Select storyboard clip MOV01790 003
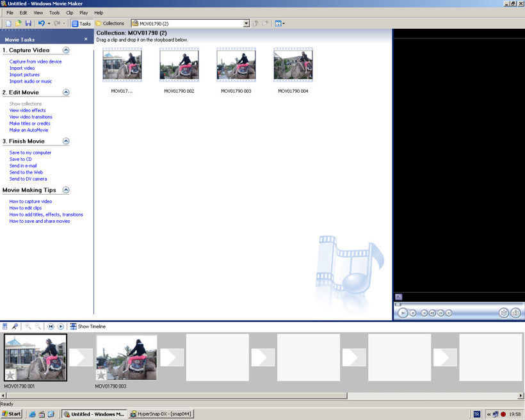 click(127, 357)
